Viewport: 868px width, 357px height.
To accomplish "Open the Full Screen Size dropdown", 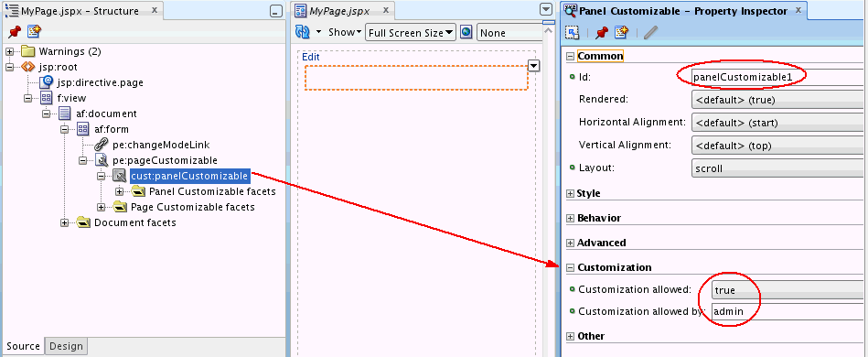I will point(410,33).
